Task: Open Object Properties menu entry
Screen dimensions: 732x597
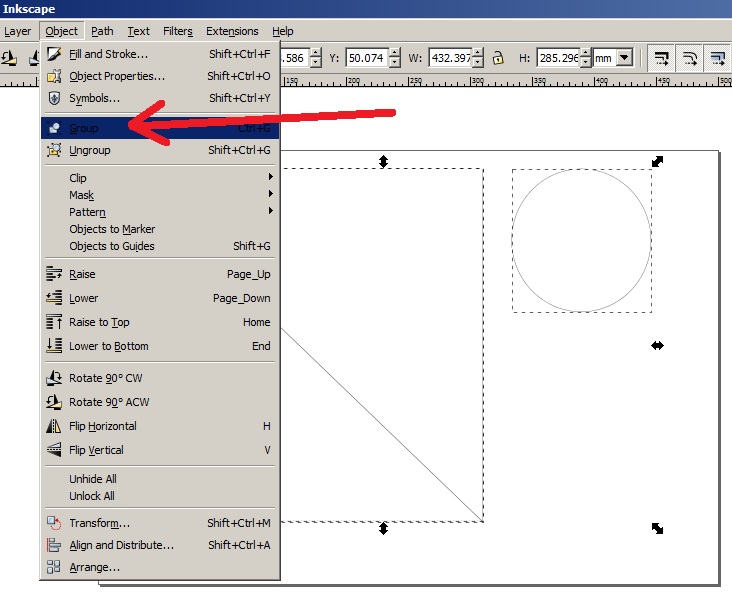Action: (160, 76)
